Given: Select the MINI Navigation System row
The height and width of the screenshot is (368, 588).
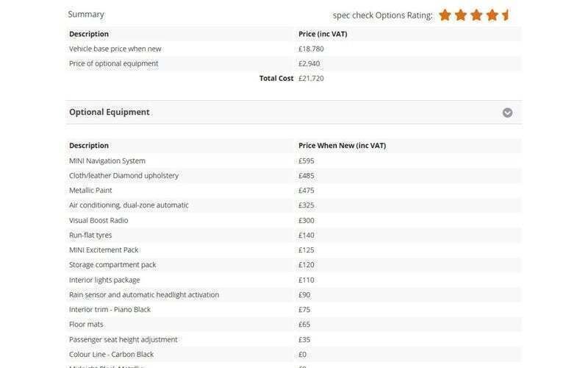Looking at the screenshot, I should click(293, 160).
